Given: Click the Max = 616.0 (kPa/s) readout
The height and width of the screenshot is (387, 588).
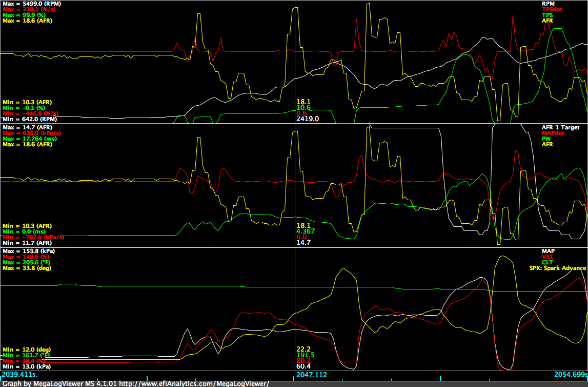Looking at the screenshot, I should pyautogui.click(x=32, y=133).
